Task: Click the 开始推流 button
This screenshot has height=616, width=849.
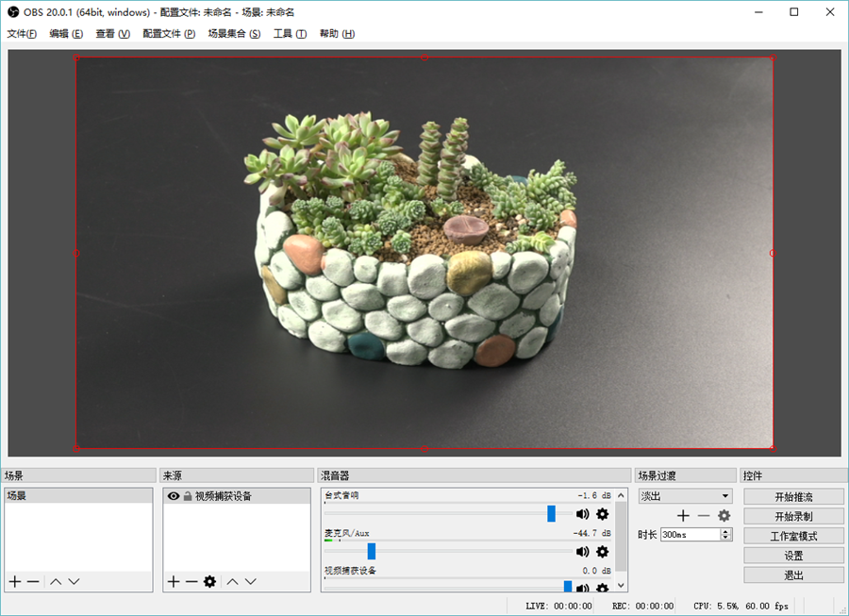Action: [x=793, y=497]
